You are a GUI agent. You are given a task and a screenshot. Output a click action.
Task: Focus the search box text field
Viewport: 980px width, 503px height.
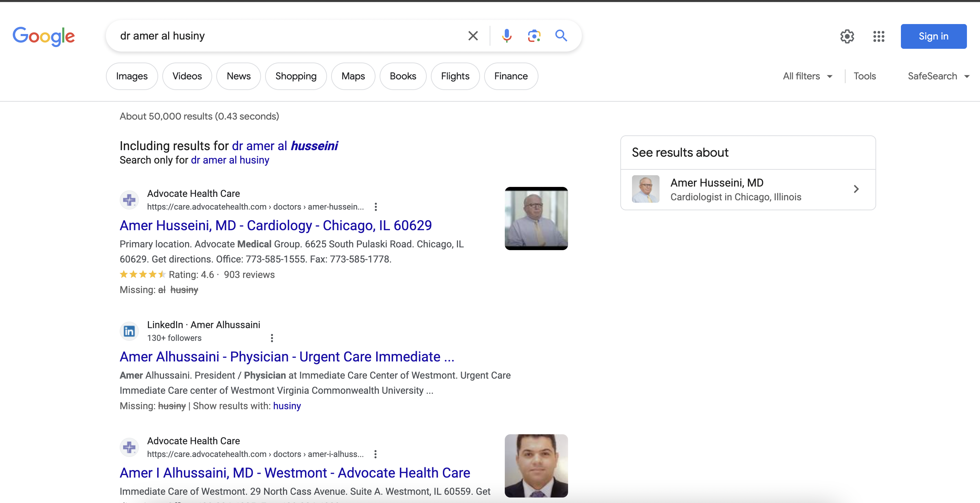point(289,36)
